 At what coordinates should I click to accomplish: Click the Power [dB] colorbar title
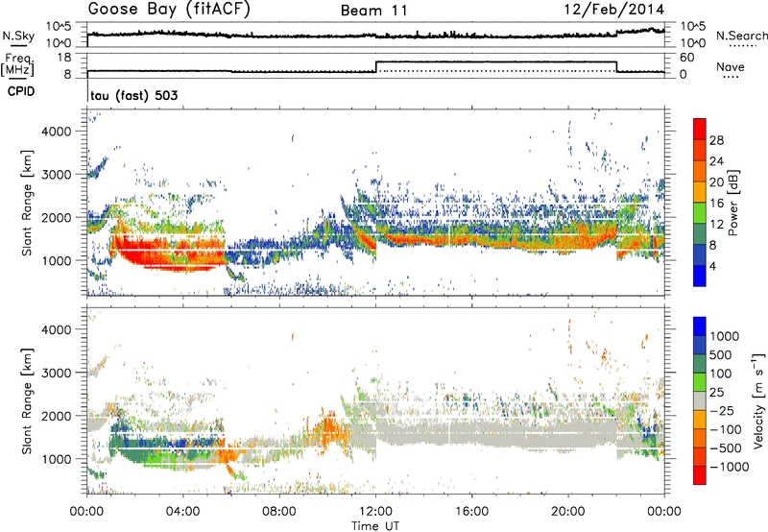pos(732,203)
